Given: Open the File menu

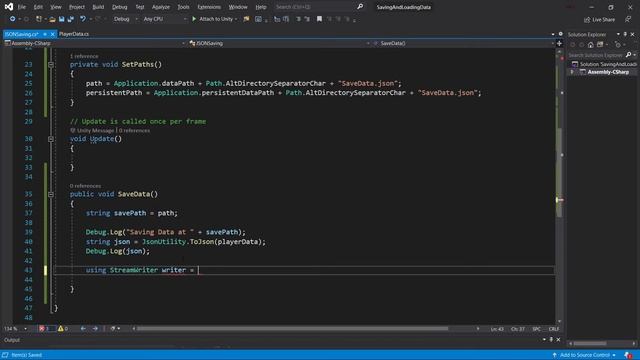Looking at the screenshot, I should click(22, 7).
